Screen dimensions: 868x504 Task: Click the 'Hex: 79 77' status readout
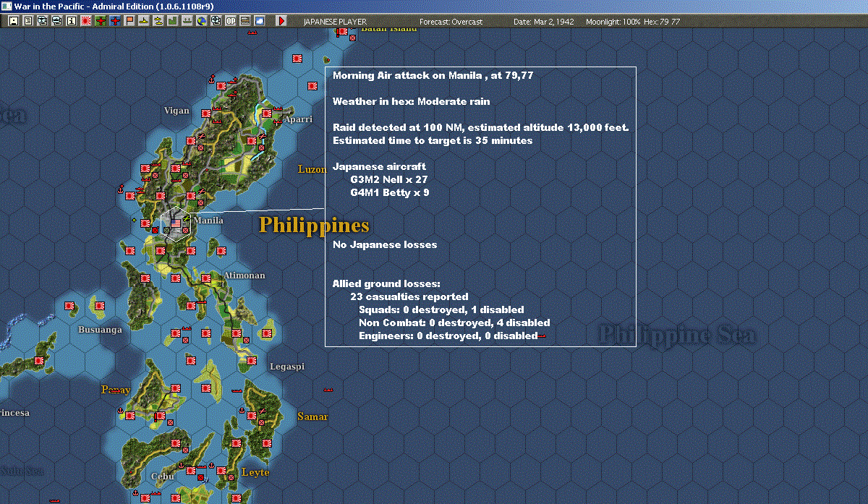click(x=662, y=22)
